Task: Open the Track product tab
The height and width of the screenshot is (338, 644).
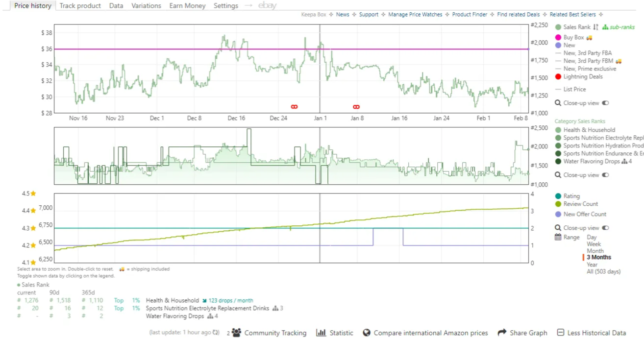Action: [80, 6]
